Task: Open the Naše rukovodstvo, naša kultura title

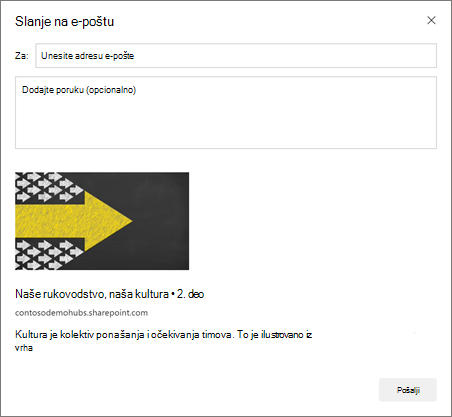Action: [109, 294]
